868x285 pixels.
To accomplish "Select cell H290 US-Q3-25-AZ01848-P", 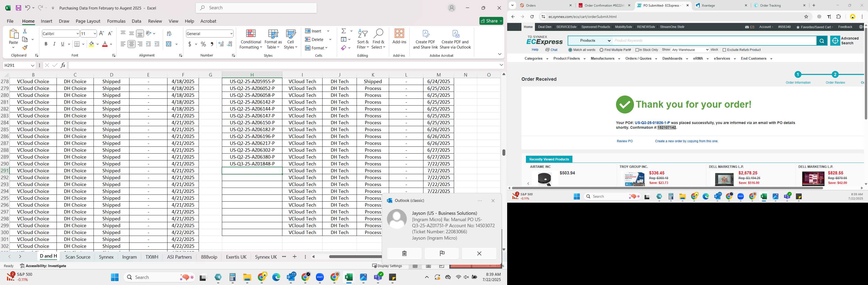I will [252, 164].
